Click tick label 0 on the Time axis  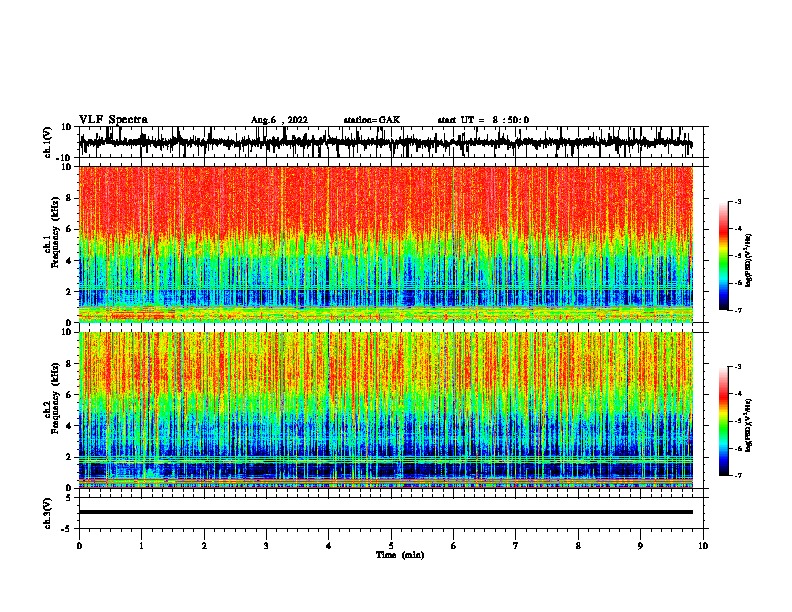pyautogui.click(x=79, y=546)
